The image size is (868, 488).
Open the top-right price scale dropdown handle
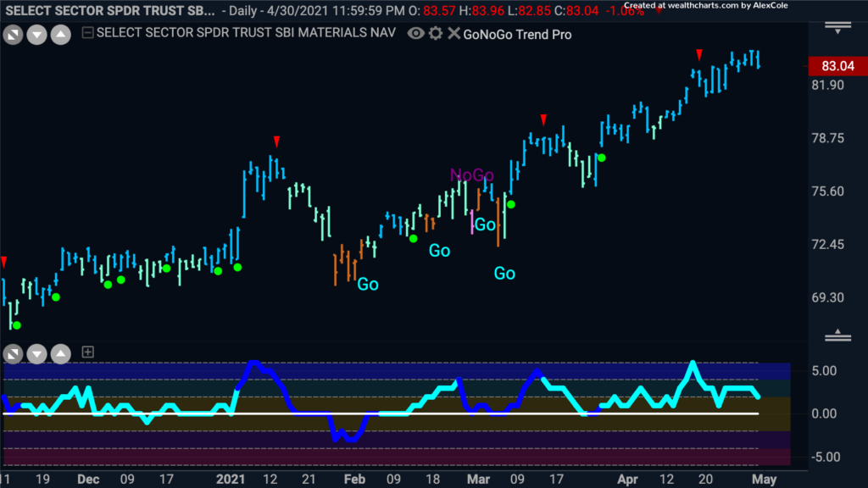[x=837, y=28]
